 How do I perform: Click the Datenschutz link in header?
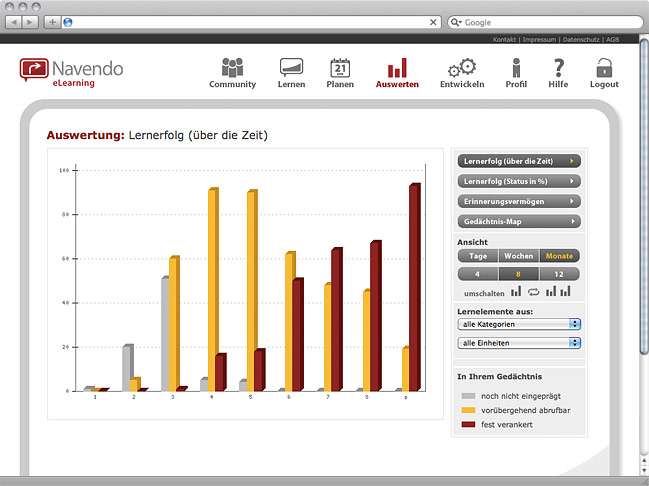[580, 39]
